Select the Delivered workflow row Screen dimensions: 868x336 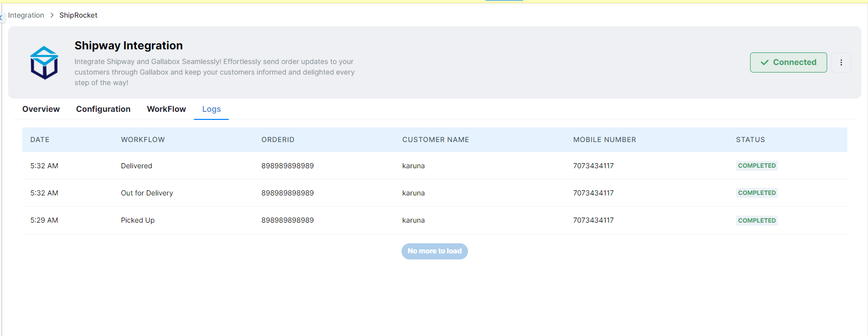[434, 166]
